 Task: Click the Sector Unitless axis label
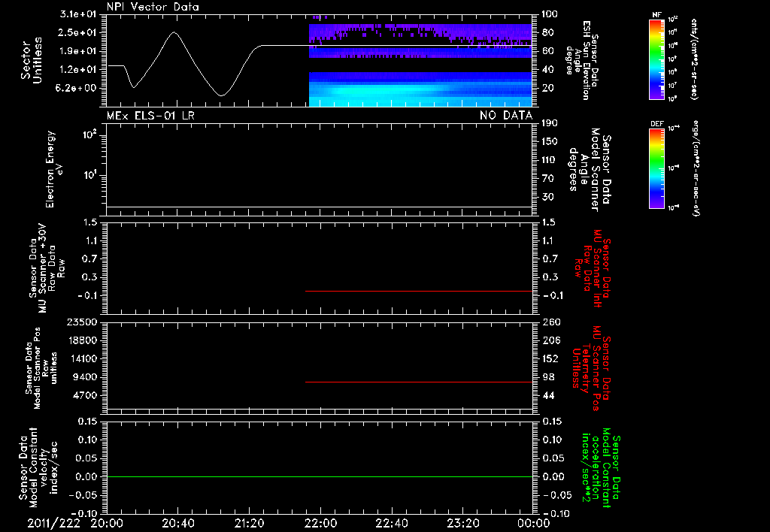pyautogui.click(x=32, y=60)
